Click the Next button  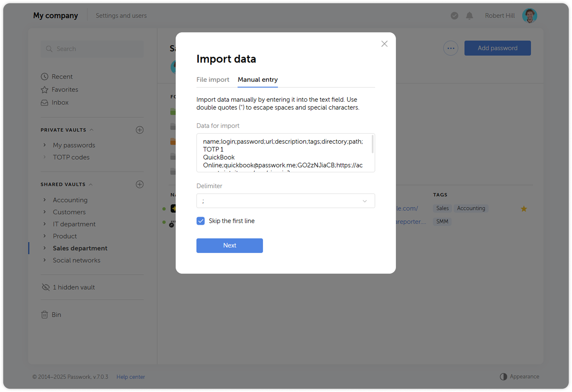[229, 245]
